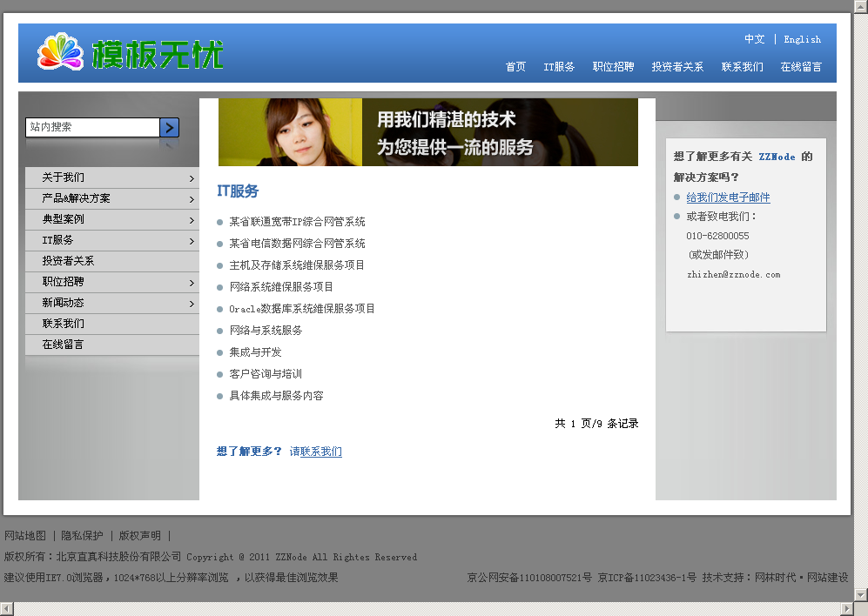Open 某省联通宽带IP综合网管系统 list item
Viewport: 868px width, 616px height.
click(x=297, y=222)
